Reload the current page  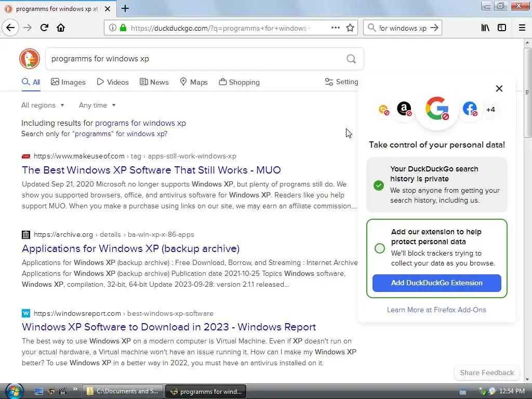(x=44, y=28)
